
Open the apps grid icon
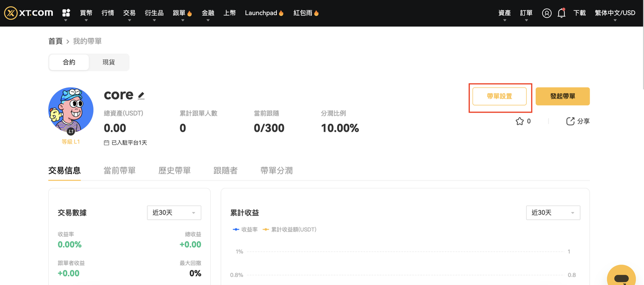pos(66,13)
